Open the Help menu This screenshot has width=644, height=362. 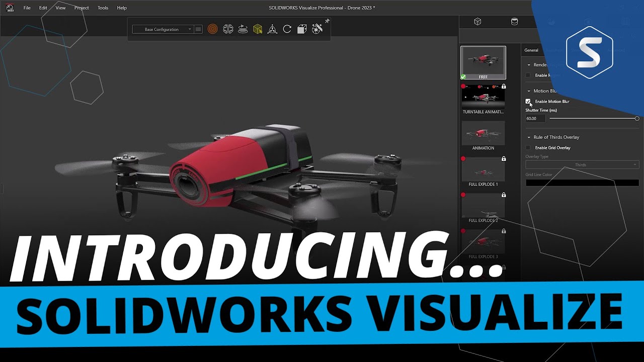click(122, 8)
